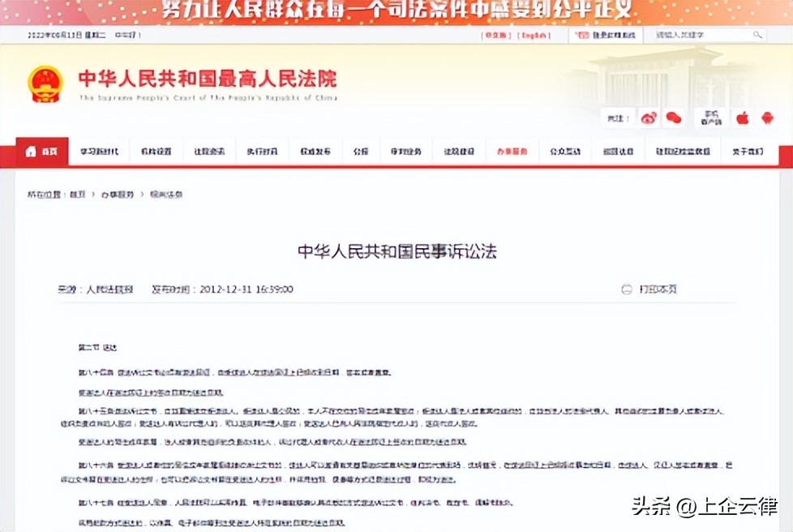Image resolution: width=793 pixels, height=532 pixels.
Task: Switch to the 办事服务 navigation tab
Action: coord(512,151)
